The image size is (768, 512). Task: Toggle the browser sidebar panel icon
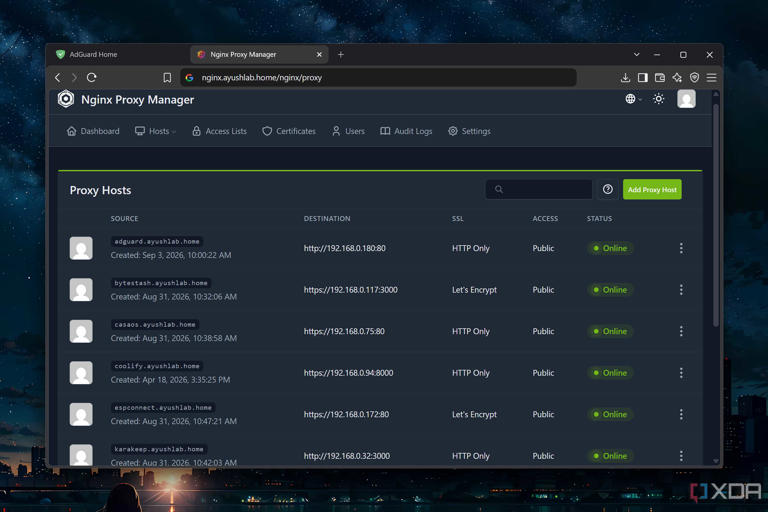pyautogui.click(x=643, y=77)
